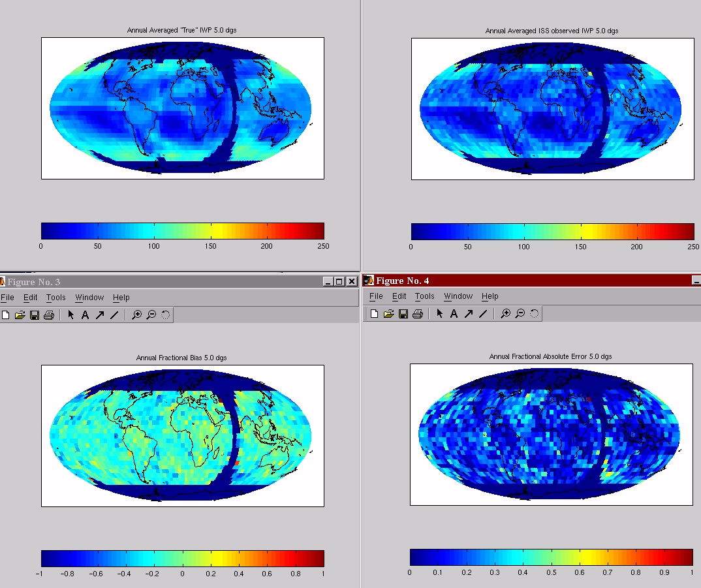Click the ISS observed IWP map plot
Screen dimensions: 701x588
point(553,109)
